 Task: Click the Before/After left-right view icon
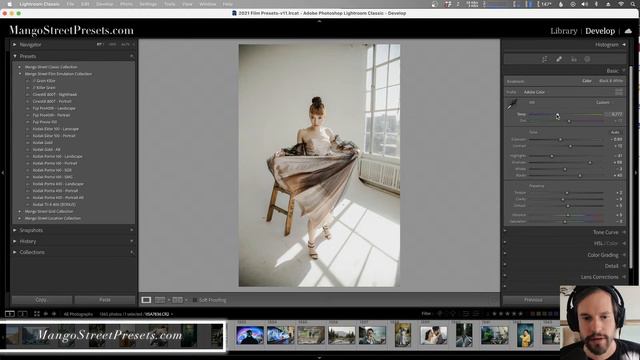click(160, 300)
